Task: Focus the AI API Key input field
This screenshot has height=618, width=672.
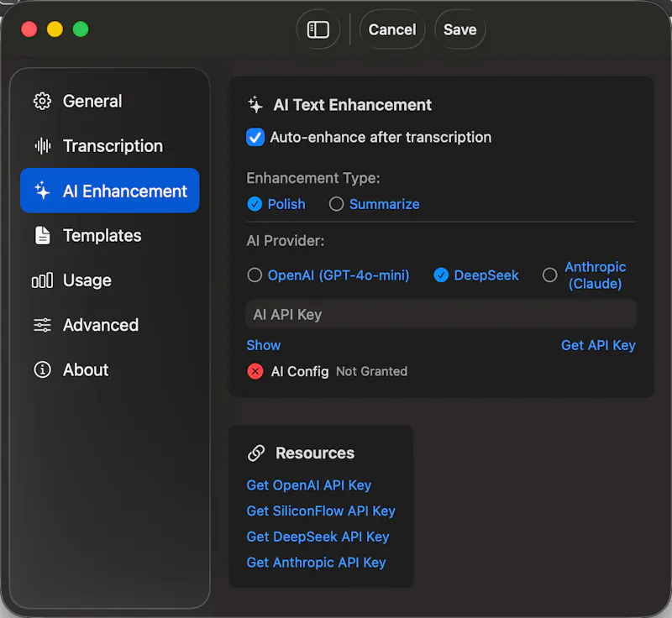Action: point(442,314)
